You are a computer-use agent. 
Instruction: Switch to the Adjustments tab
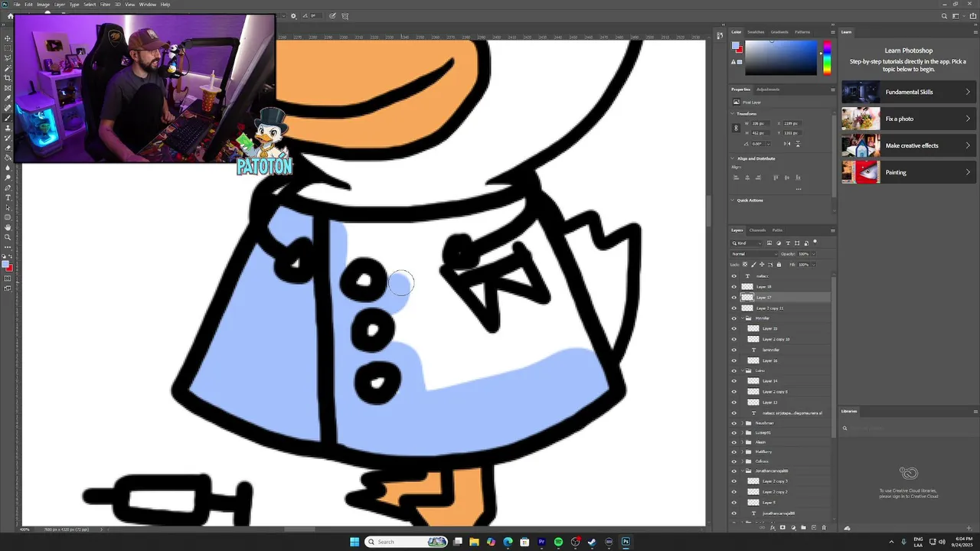tap(768, 90)
